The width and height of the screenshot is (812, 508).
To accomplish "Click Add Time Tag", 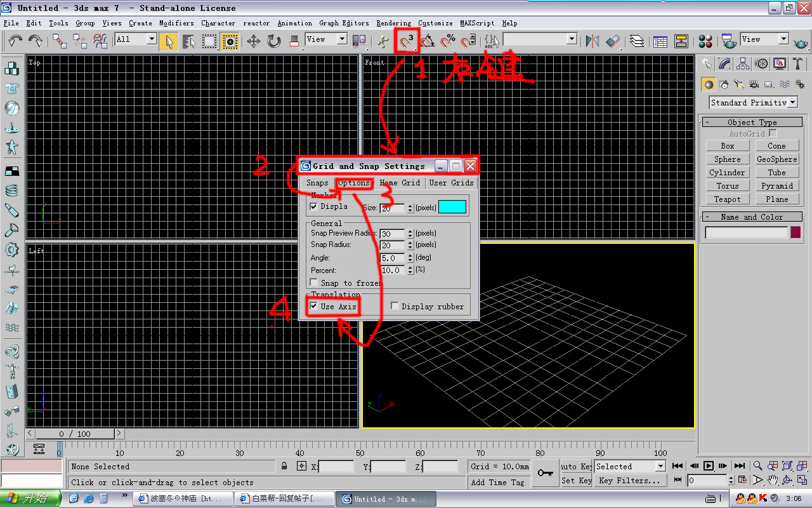I will pyautogui.click(x=498, y=482).
